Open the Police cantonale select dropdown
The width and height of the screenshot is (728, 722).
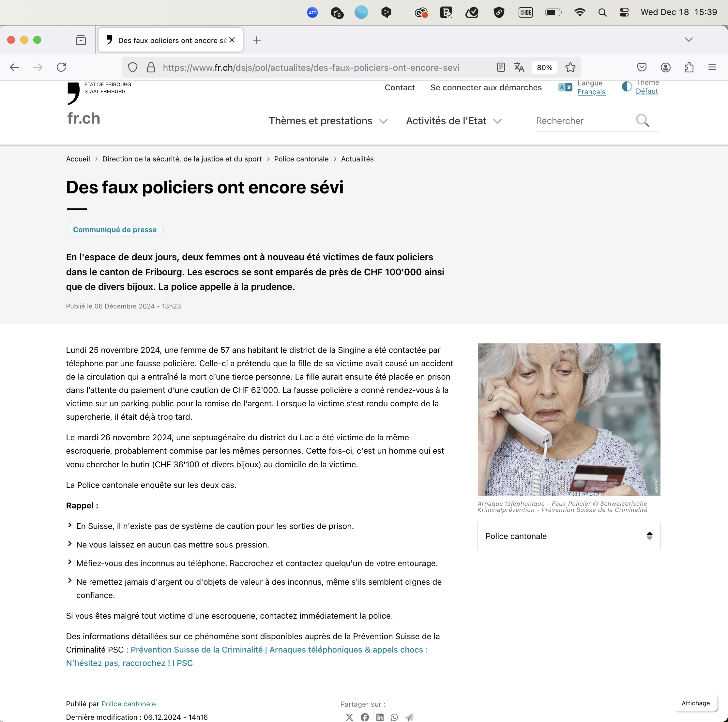click(x=569, y=536)
